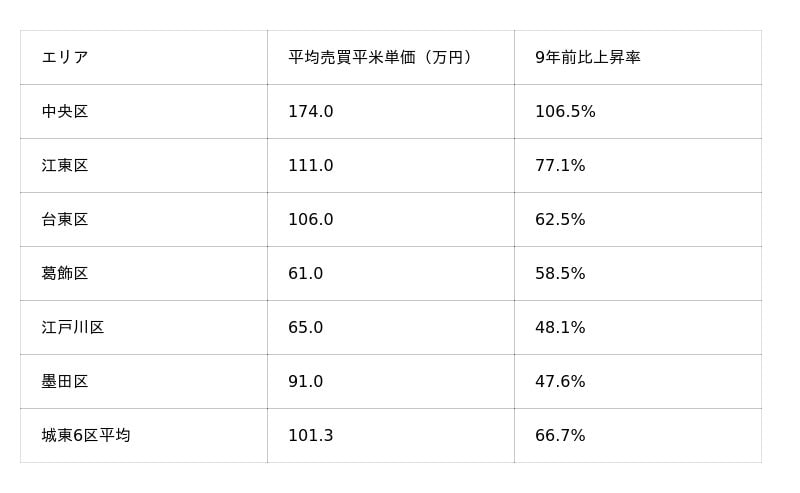Select the 葛飾区 row label
This screenshot has height=493, width=800.
coord(65,274)
